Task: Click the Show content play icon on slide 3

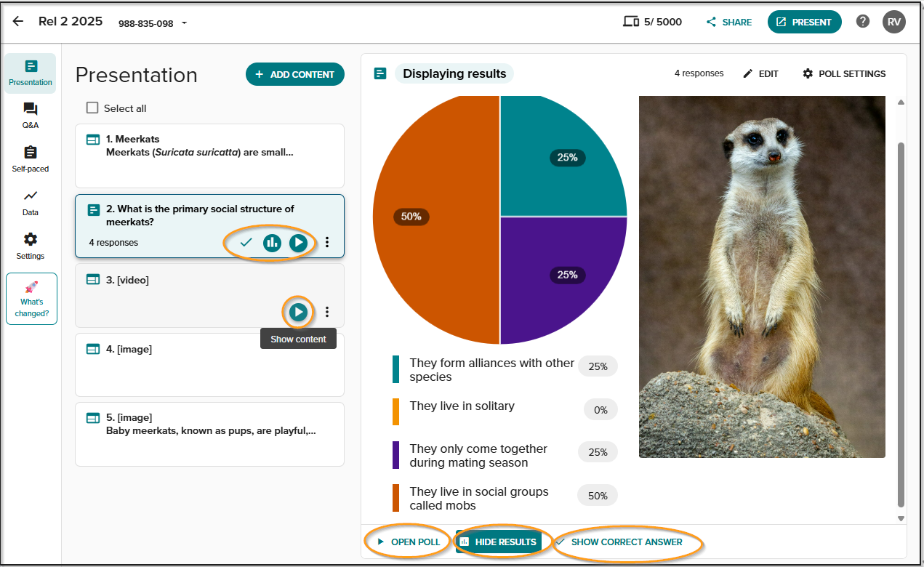Action: tap(298, 312)
